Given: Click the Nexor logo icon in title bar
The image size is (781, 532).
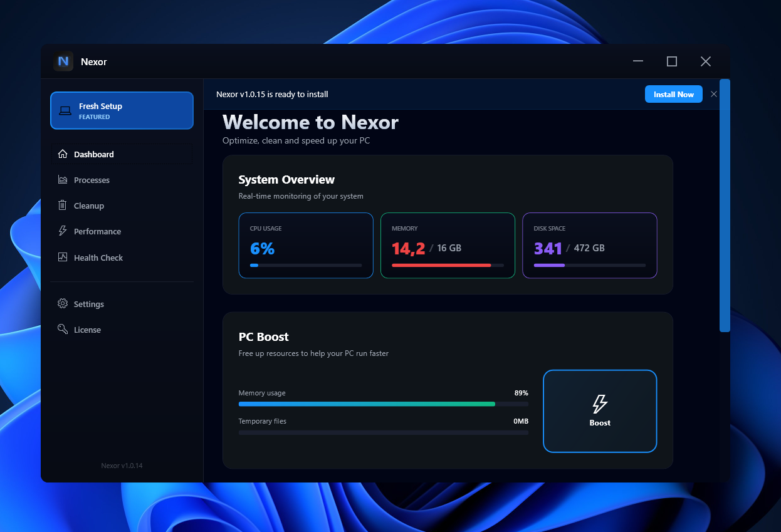Looking at the screenshot, I should coord(63,61).
